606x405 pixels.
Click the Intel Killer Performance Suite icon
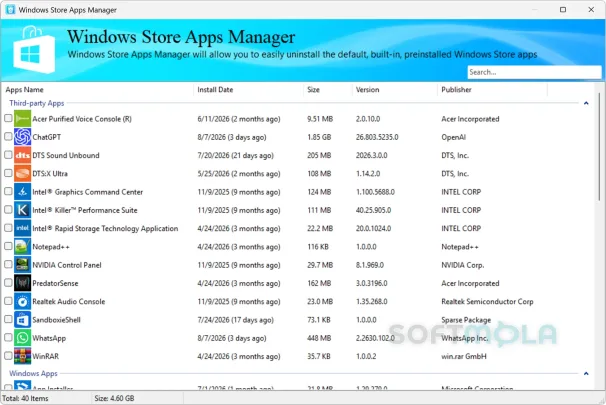[x=22, y=210]
